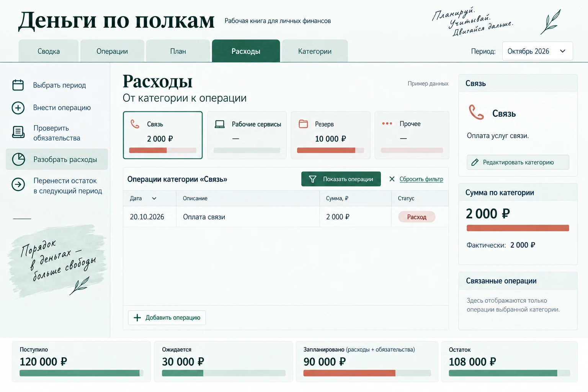The image size is (588, 392).
Task: Open the Период dropdown Октябрь 2026
Action: coord(537,51)
